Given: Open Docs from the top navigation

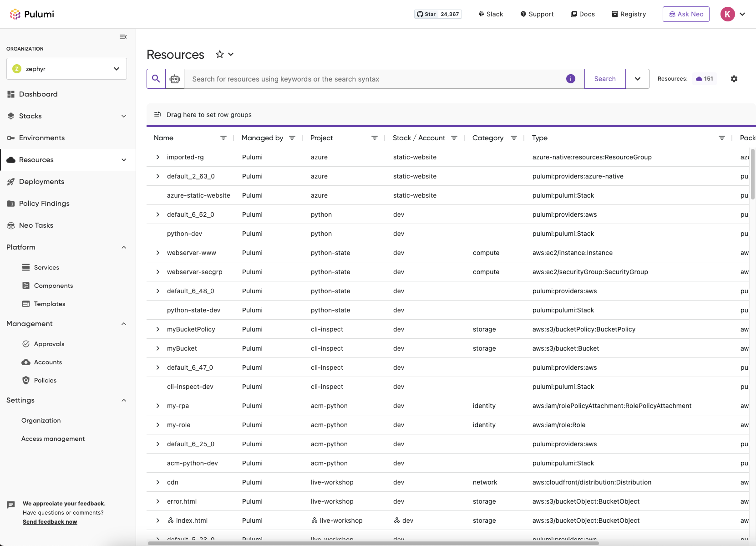Looking at the screenshot, I should [x=583, y=14].
